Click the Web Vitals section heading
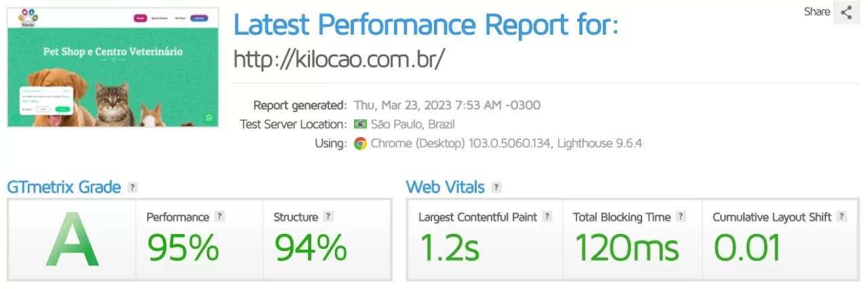The width and height of the screenshot is (868, 289). click(x=445, y=187)
